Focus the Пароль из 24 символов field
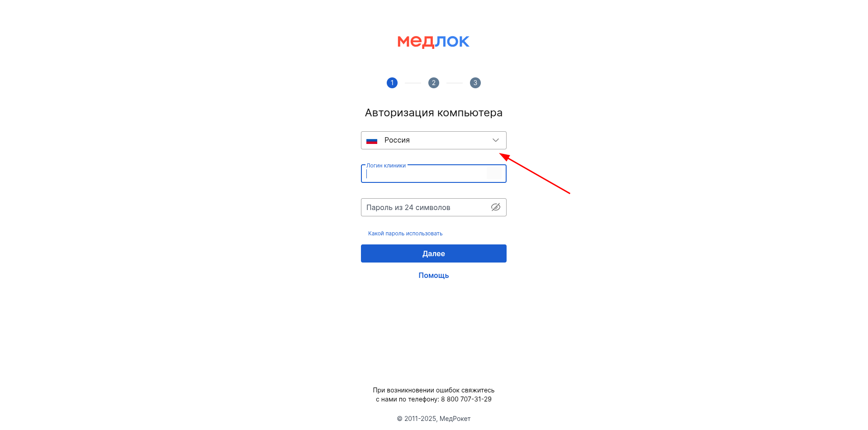 point(434,207)
